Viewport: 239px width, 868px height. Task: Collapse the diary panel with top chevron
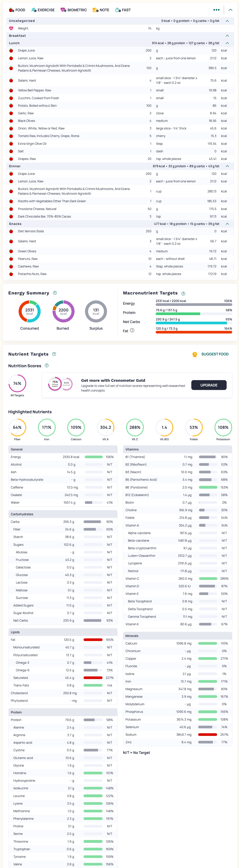pyautogui.click(x=231, y=10)
